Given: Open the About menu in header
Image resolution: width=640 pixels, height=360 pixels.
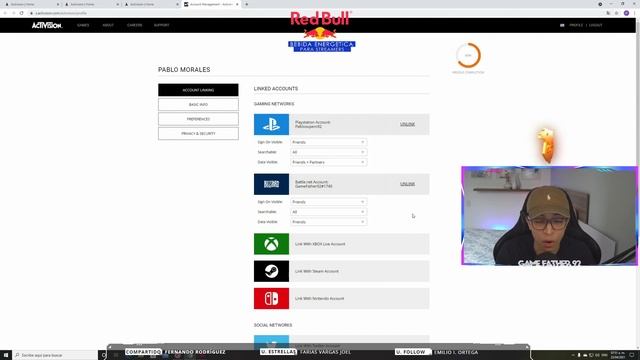Looking at the screenshot, I should coord(108,25).
